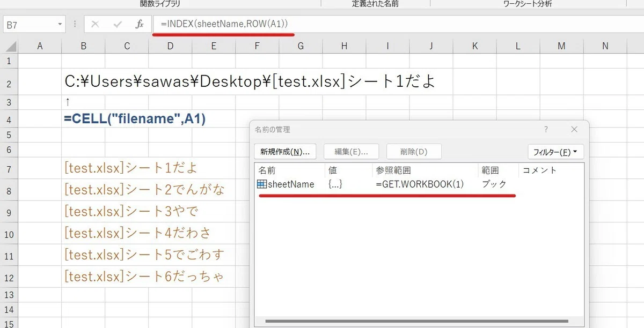Select column N header
The image size is (644, 328).
(605, 46)
